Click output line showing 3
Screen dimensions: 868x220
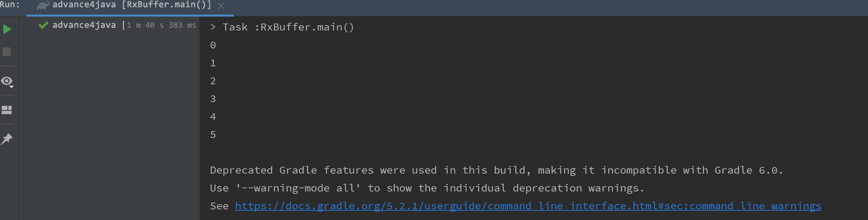[x=213, y=99]
